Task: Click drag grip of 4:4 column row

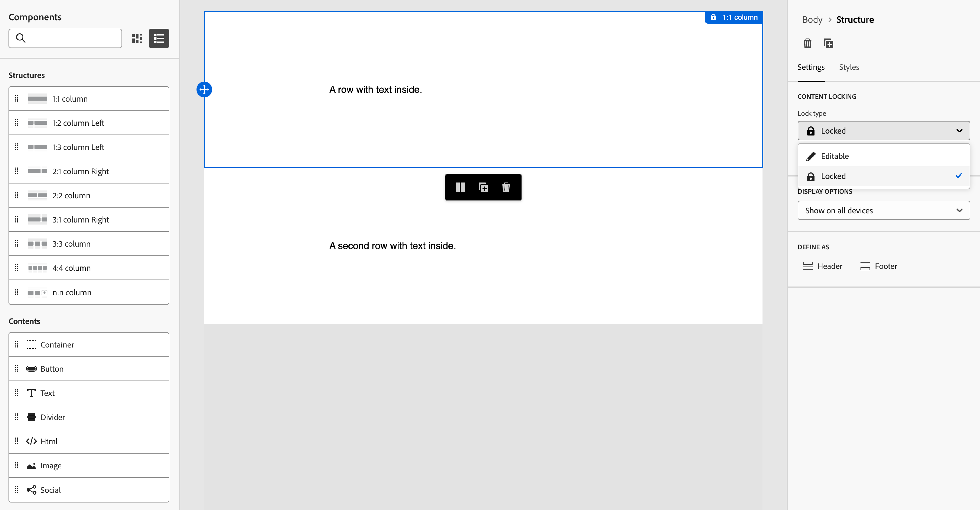Action: click(17, 268)
